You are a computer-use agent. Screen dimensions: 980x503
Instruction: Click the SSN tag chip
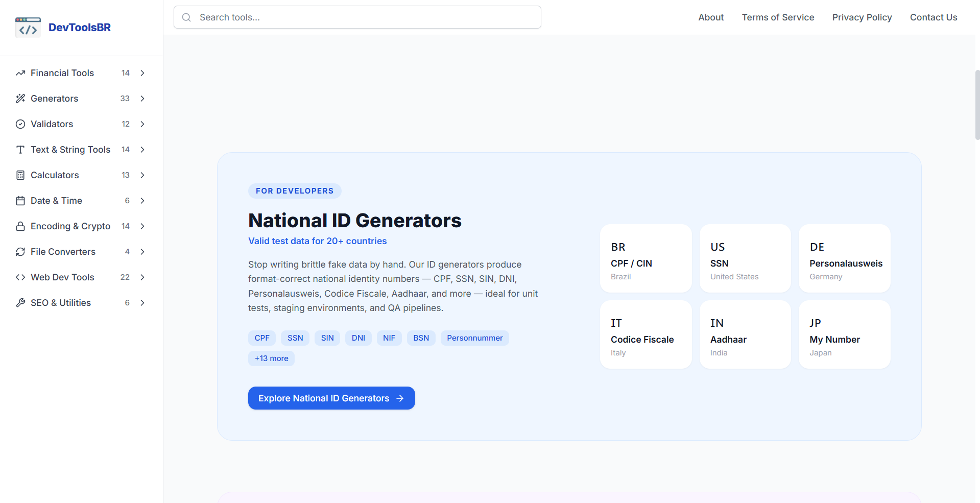(295, 338)
